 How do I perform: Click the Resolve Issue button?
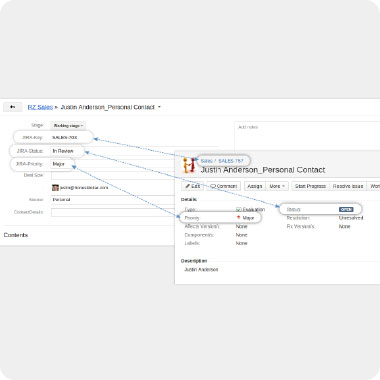tap(348, 186)
